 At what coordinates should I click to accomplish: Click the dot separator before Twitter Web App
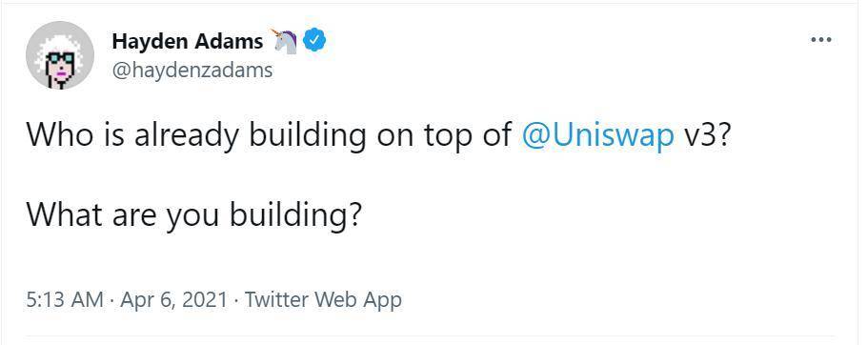[x=236, y=301]
